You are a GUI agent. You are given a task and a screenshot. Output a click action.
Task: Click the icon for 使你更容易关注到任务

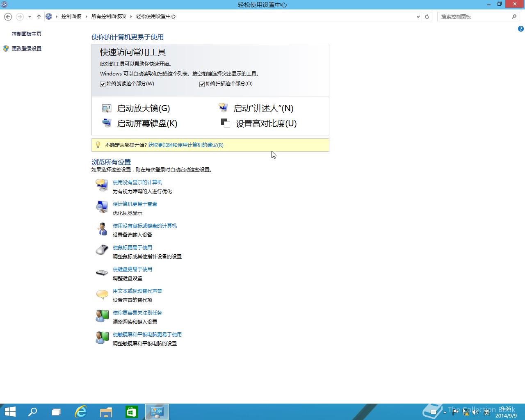102,315
